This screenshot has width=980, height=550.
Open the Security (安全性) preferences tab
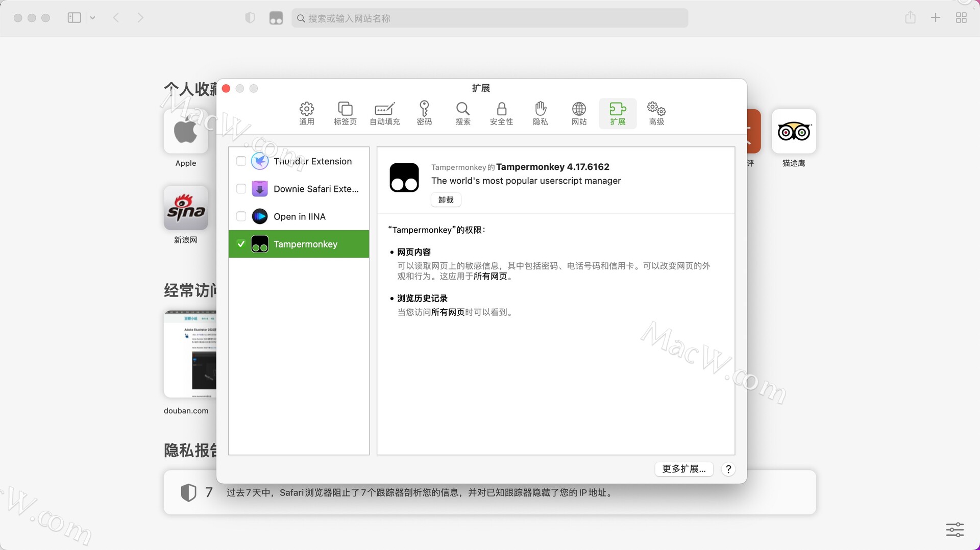click(501, 113)
